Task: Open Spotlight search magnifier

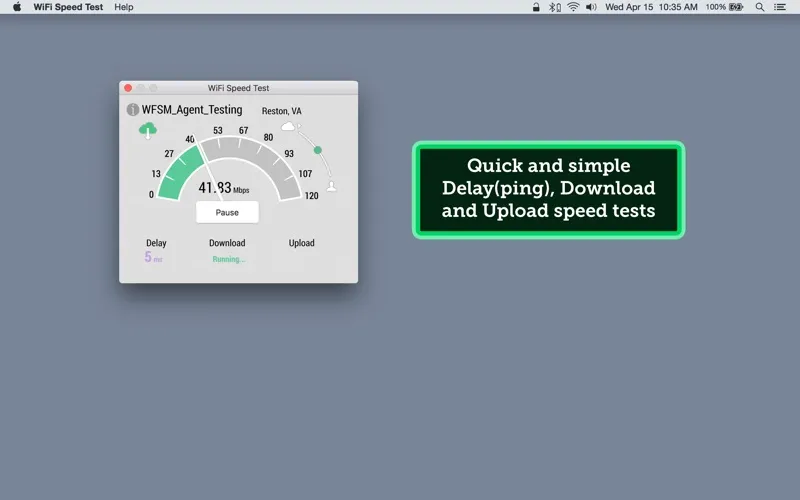Action: click(760, 7)
